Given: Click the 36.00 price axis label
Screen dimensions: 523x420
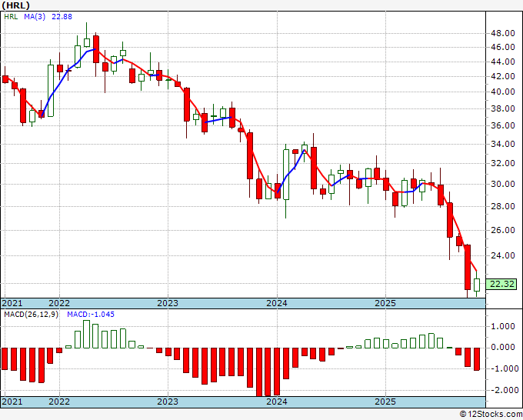Looking at the screenshot, I should (502, 125).
